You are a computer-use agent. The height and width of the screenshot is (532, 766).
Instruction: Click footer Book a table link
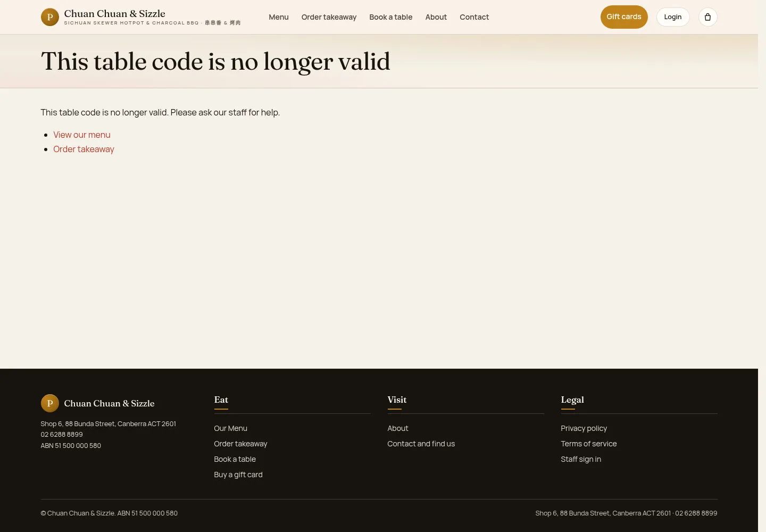tap(235, 459)
